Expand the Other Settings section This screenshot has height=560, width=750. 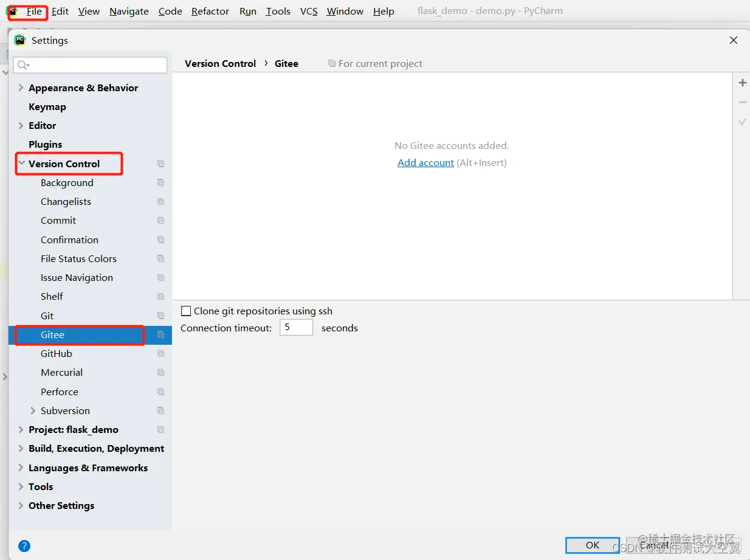click(21, 505)
